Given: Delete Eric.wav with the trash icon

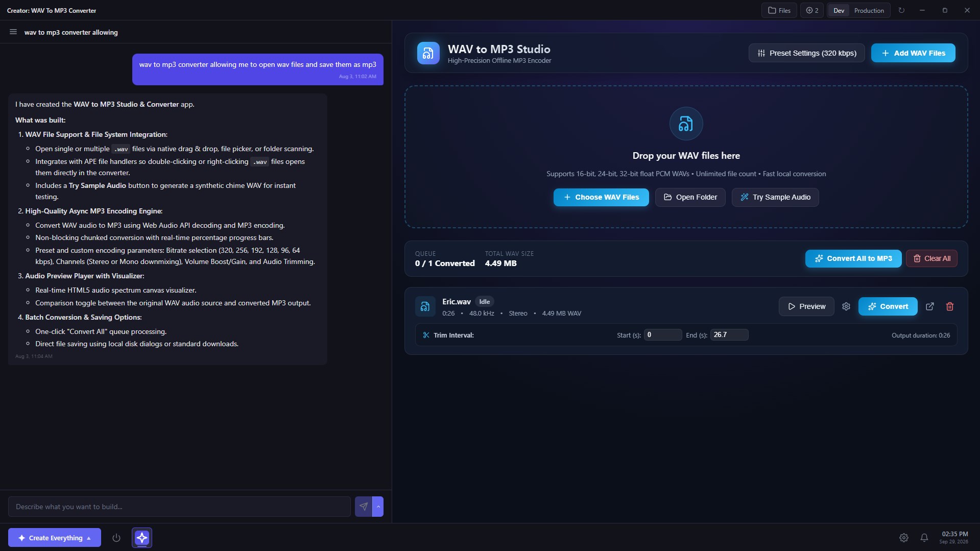Looking at the screenshot, I should pos(950,306).
